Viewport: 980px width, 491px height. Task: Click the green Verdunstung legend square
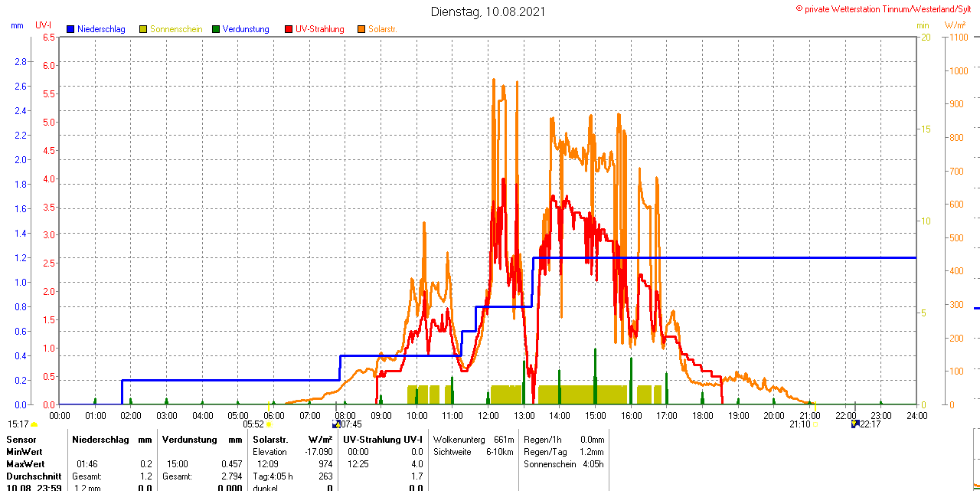coord(216,29)
